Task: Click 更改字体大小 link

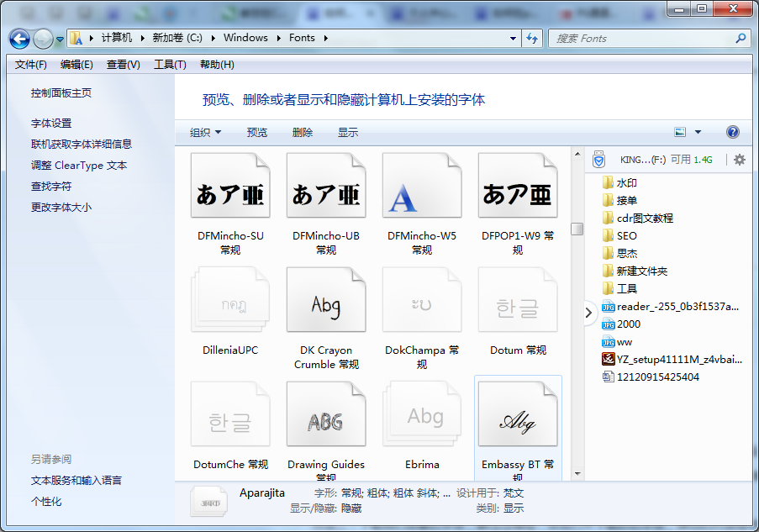Action: (61, 208)
